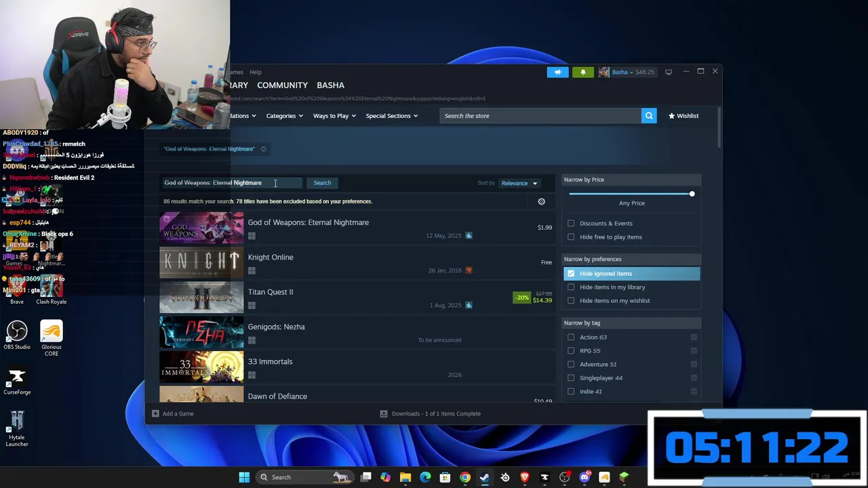Viewport: 868px width, 488px height.
Task: Open the Minecraft block taskbar icon
Action: point(624,477)
